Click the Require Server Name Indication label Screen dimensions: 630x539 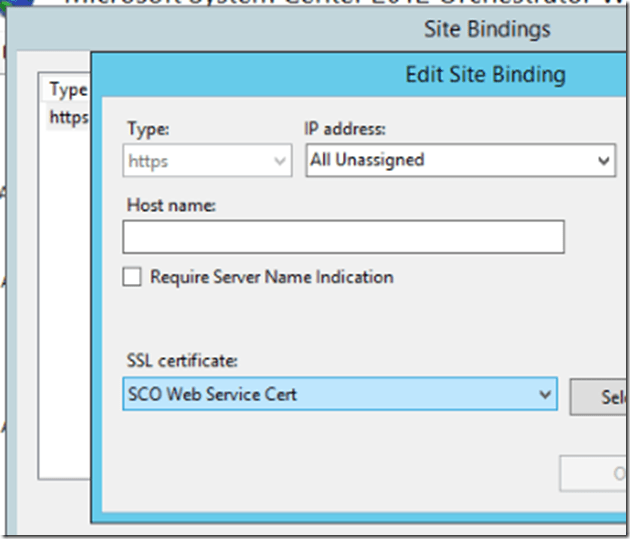point(271,277)
